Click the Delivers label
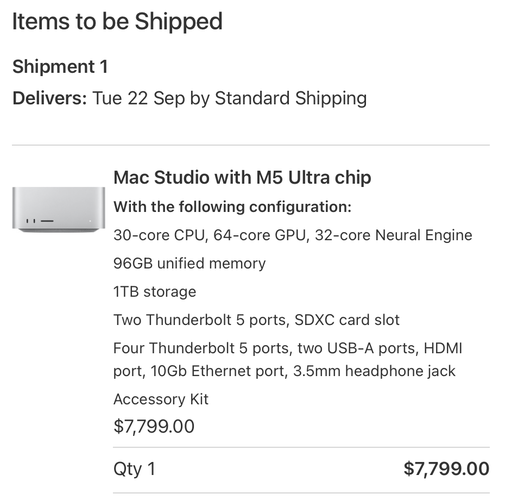The height and width of the screenshot is (500, 505). pos(50,98)
